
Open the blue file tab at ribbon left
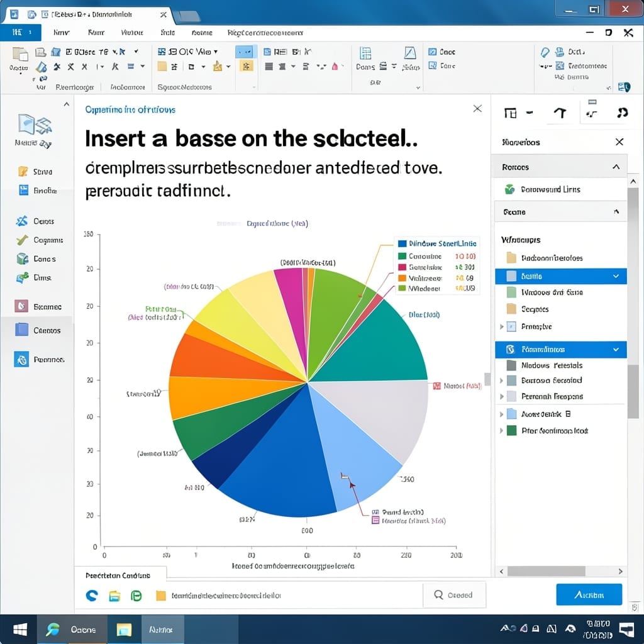tap(21, 33)
